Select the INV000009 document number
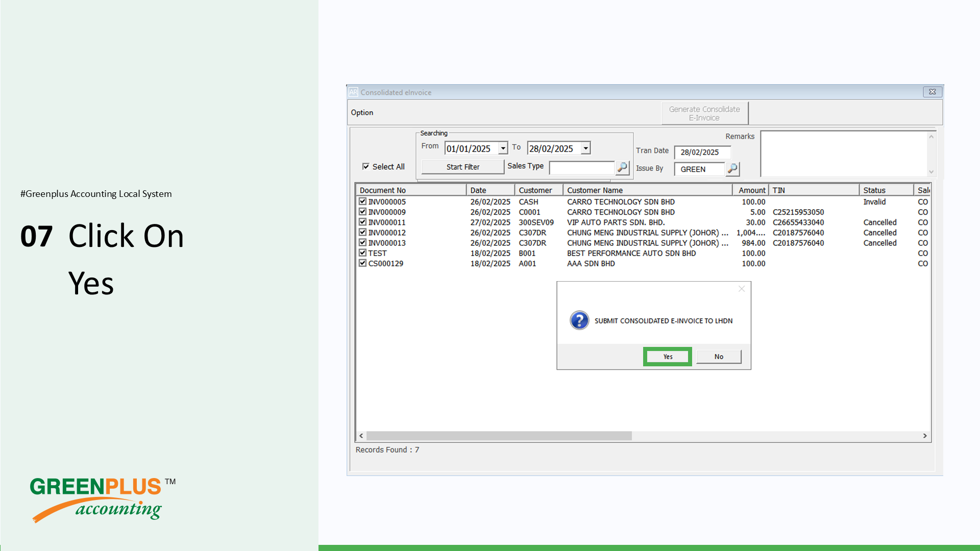This screenshot has width=980, height=551. coord(387,212)
